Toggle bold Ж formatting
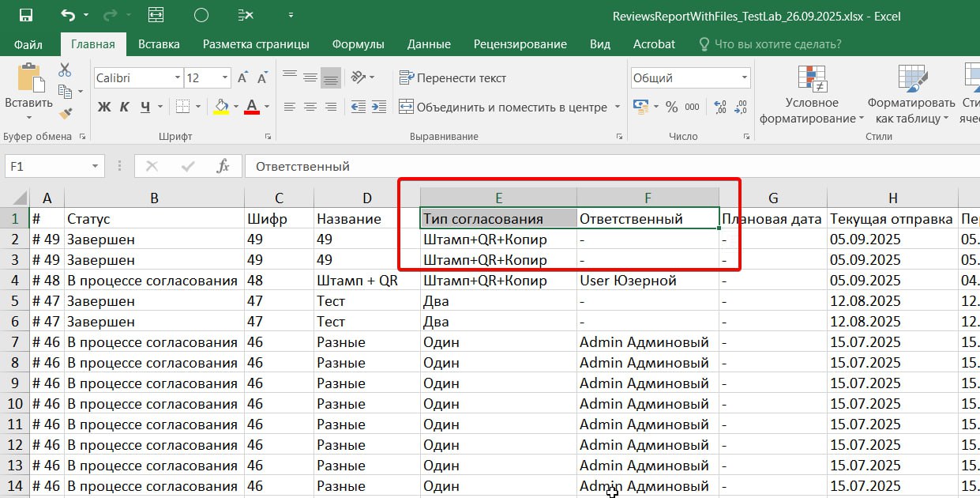The image size is (980, 498). pos(103,107)
